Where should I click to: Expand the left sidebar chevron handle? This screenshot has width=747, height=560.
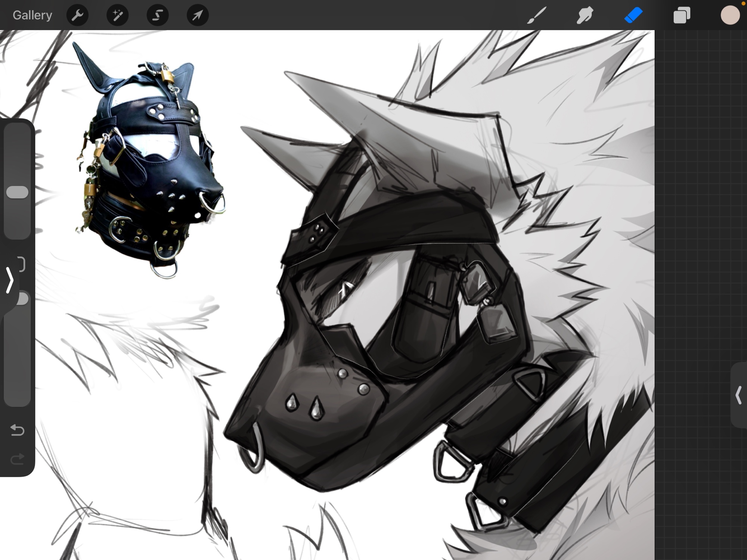point(10,280)
